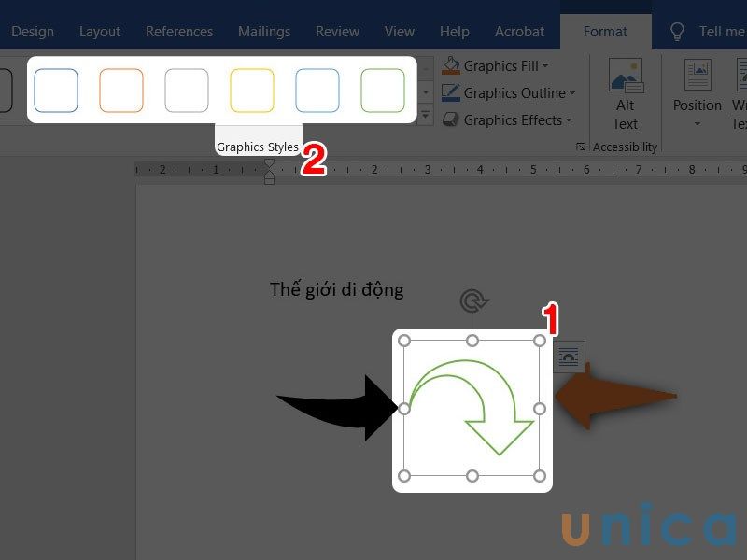This screenshot has width=747, height=560.
Task: Click the Graphics Fill paint bucket icon
Action: (451, 65)
